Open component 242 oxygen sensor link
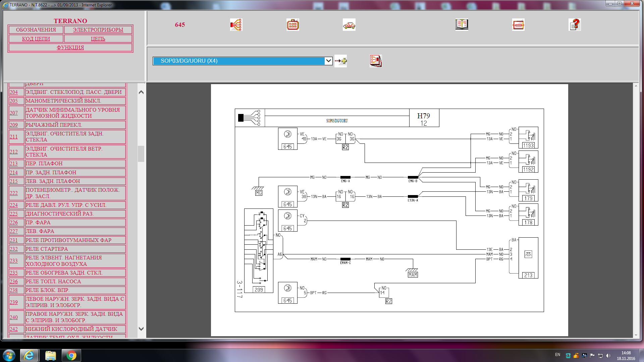 [x=14, y=329]
